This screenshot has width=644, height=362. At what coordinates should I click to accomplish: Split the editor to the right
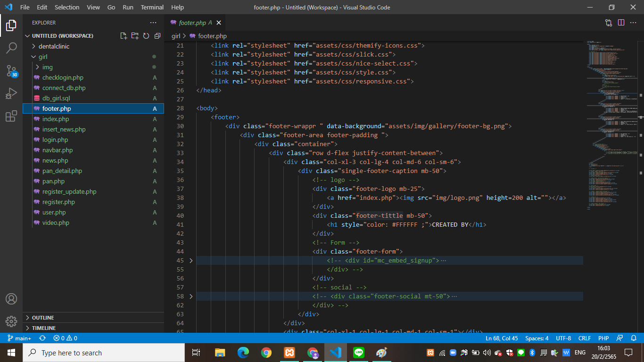tap(621, 23)
